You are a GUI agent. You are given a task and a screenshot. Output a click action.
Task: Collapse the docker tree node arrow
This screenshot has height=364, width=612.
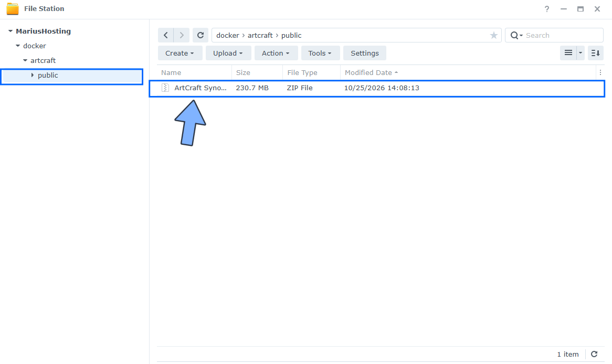[x=17, y=46]
